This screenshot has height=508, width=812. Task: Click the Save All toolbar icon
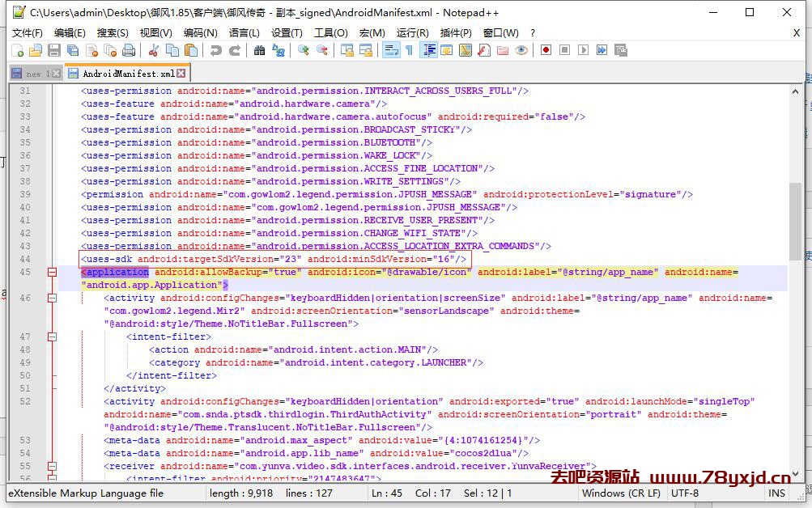(x=73, y=50)
